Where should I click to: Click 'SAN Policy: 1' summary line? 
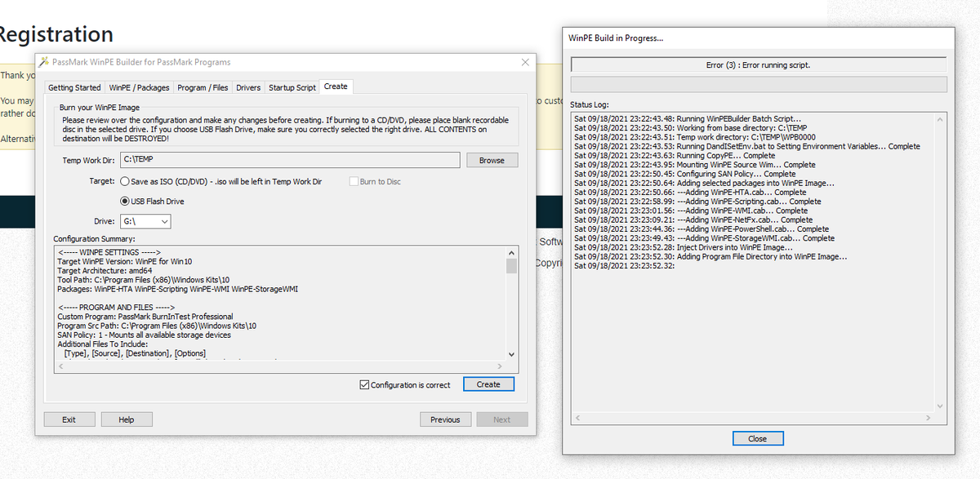click(145, 335)
